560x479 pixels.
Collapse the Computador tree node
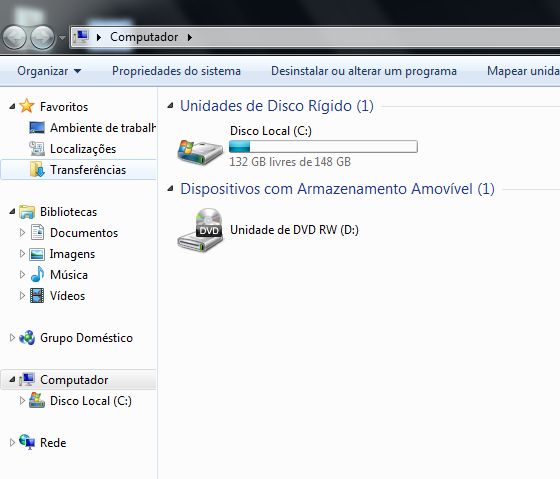coord(12,379)
